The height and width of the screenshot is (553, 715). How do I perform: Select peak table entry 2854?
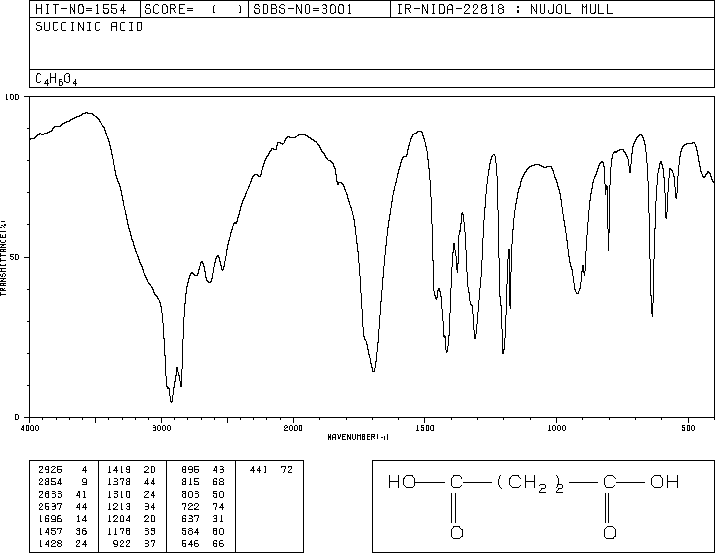(x=51, y=482)
